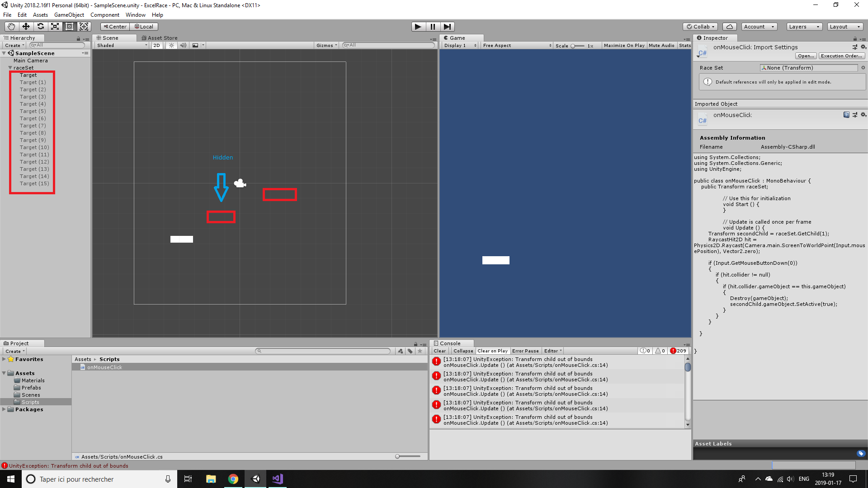Switch to the Asset Store tab

point(160,38)
